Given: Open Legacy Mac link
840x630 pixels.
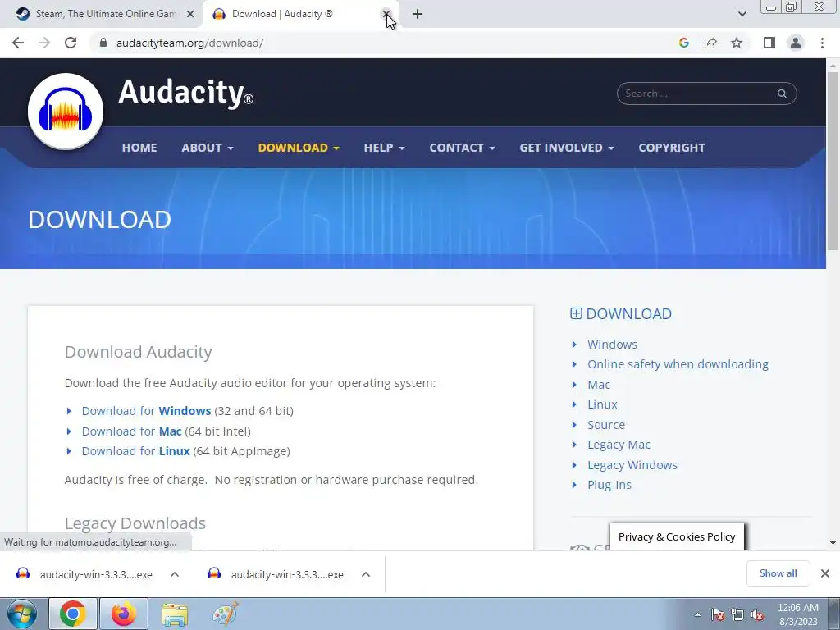Looking at the screenshot, I should tap(619, 445).
